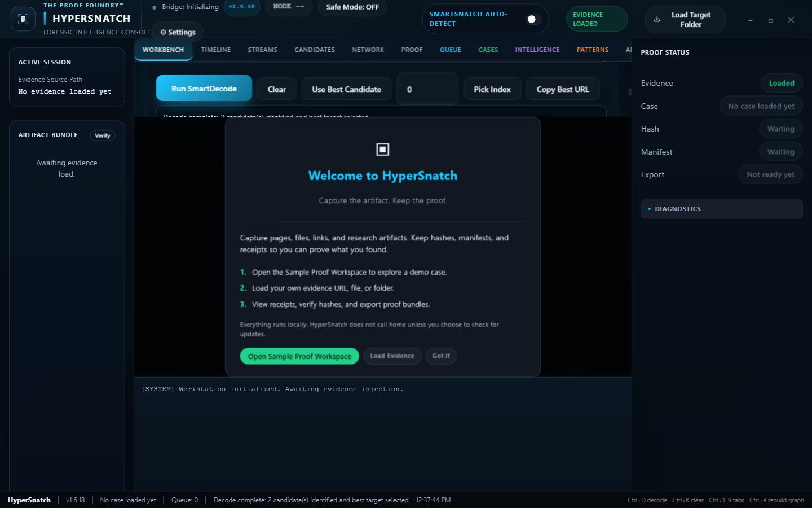Click 'No case loaded yet' in status bar
This screenshot has height=508, width=812.
click(x=128, y=500)
